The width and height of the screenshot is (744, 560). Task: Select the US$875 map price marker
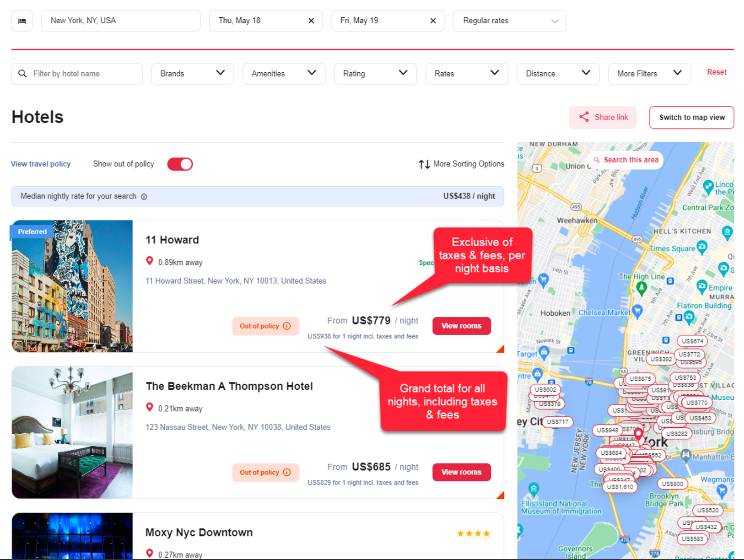point(640,379)
